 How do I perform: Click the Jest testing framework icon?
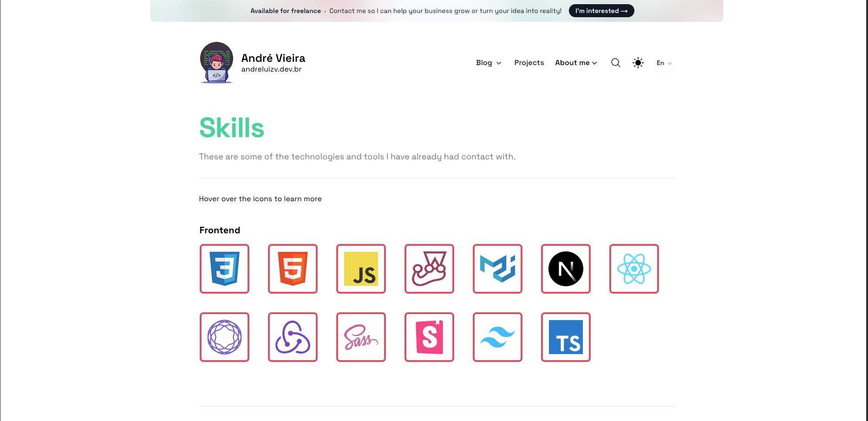tap(429, 269)
